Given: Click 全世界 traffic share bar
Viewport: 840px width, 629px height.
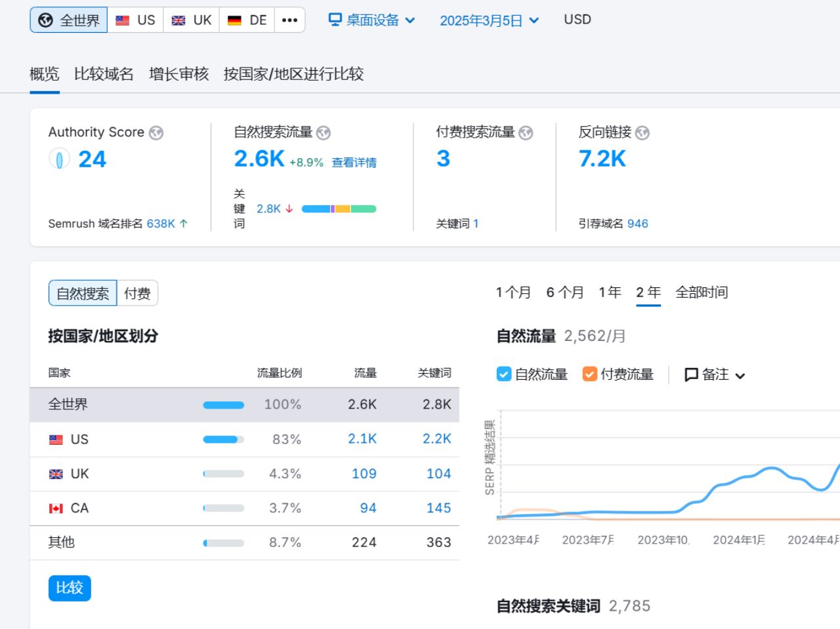Looking at the screenshot, I should coord(224,405).
